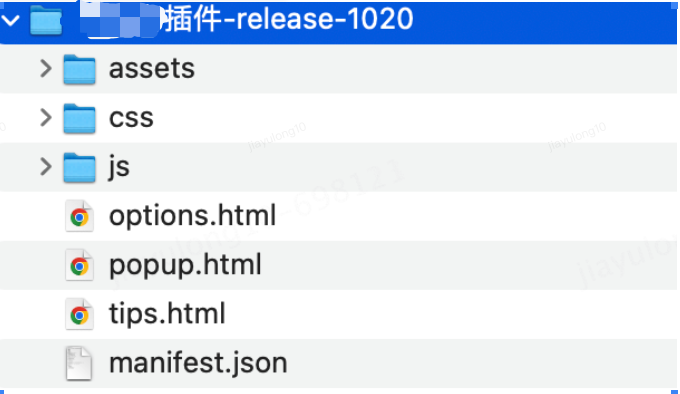Select the popup.html file name
680x394 pixels.
pos(186,264)
